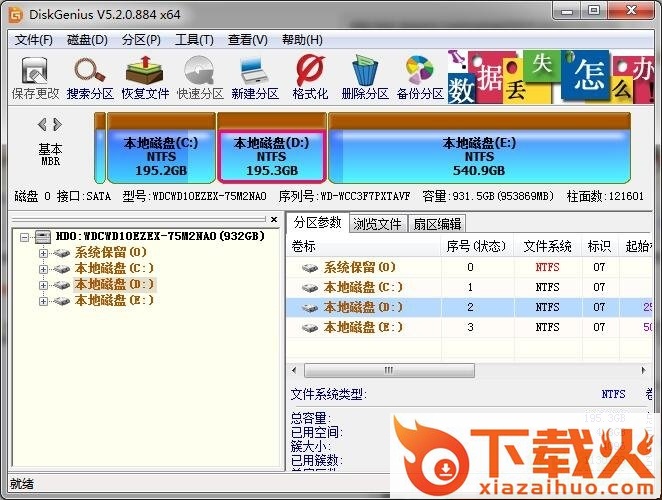Switch to 扇区编辑 tab

pos(437,224)
